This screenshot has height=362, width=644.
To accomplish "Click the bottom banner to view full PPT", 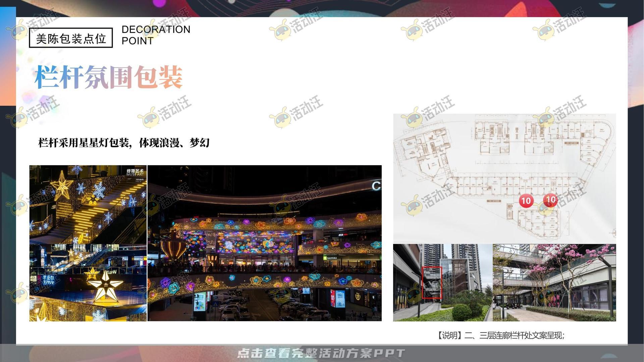I will [x=321, y=353].
